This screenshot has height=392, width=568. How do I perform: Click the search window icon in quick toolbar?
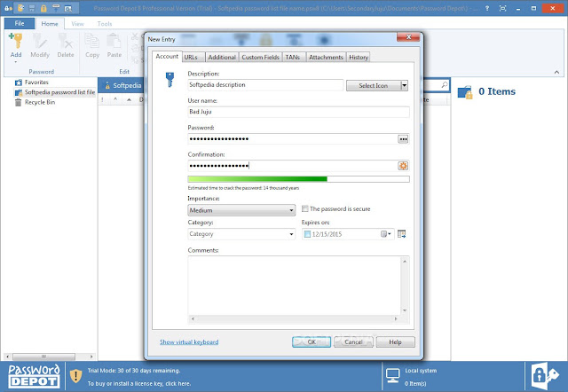tap(67, 8)
